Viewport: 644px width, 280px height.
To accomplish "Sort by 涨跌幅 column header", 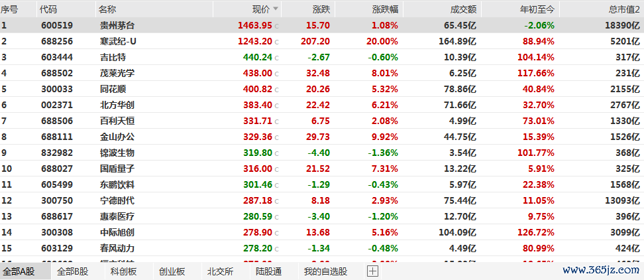I will (x=385, y=9).
